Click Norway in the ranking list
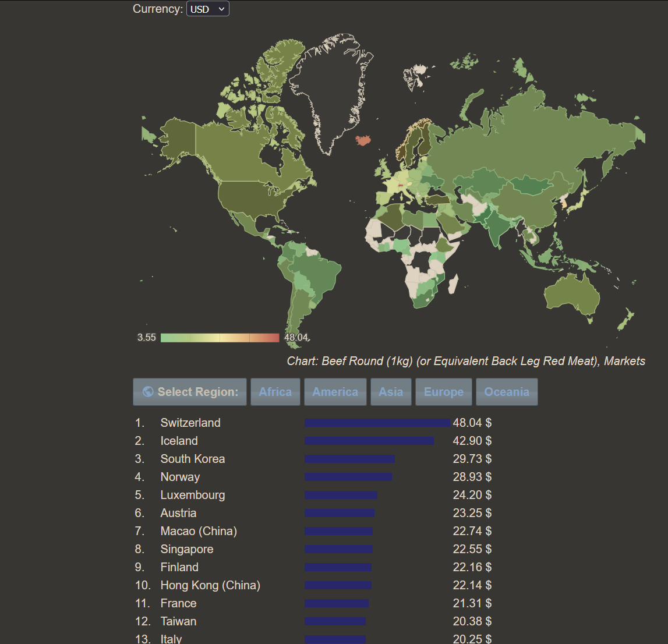The image size is (668, 644). click(x=180, y=477)
